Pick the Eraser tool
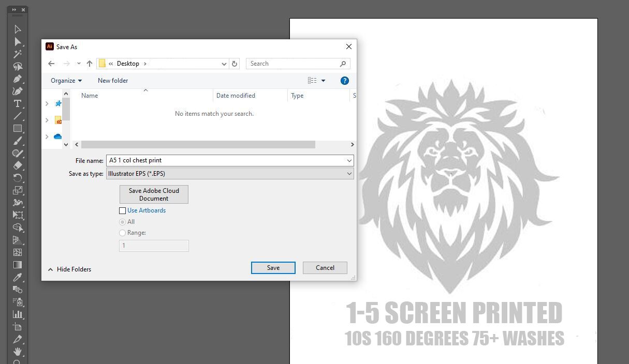629x364 pixels. [x=17, y=165]
